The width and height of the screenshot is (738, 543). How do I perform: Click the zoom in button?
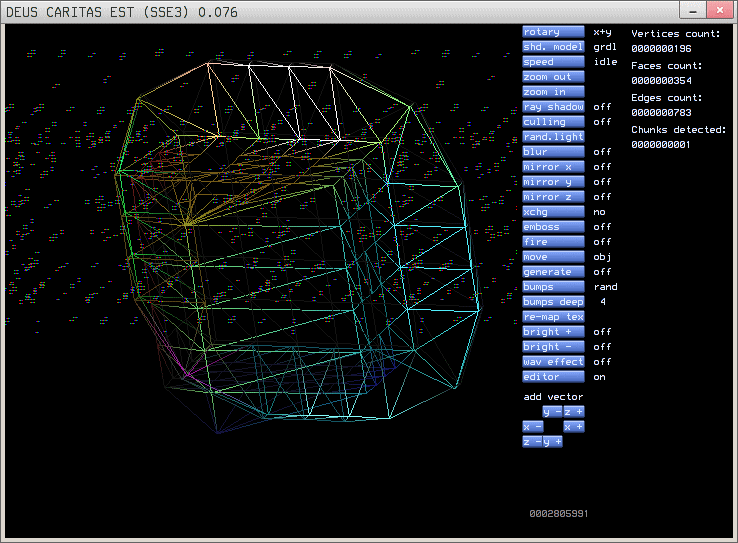553,92
